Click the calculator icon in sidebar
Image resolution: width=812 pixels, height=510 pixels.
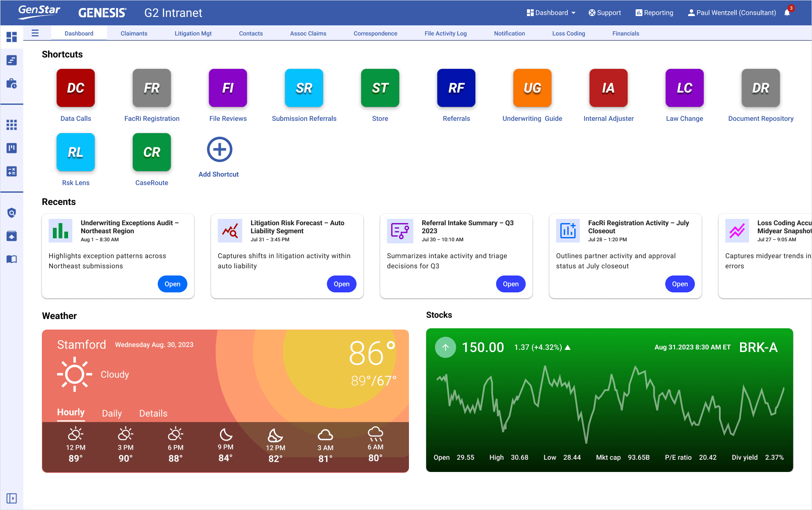click(11, 172)
